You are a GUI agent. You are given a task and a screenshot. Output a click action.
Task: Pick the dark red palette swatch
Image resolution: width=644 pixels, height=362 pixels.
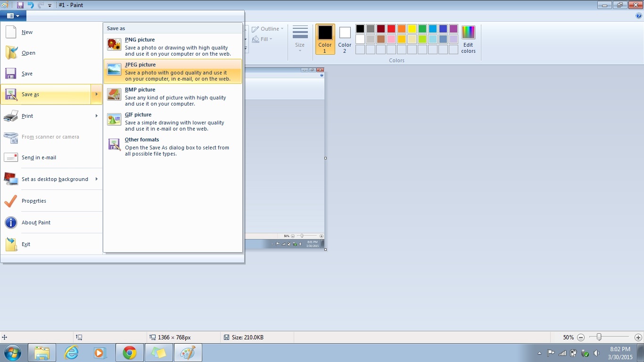tap(381, 29)
